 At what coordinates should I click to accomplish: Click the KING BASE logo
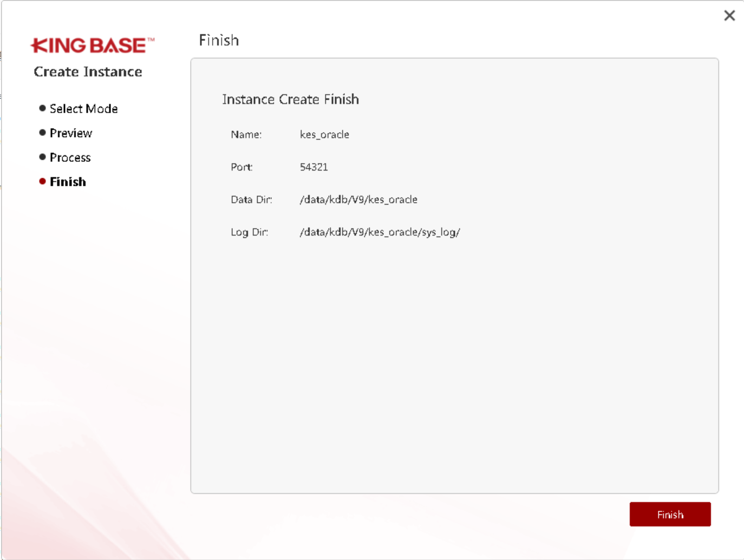(93, 45)
